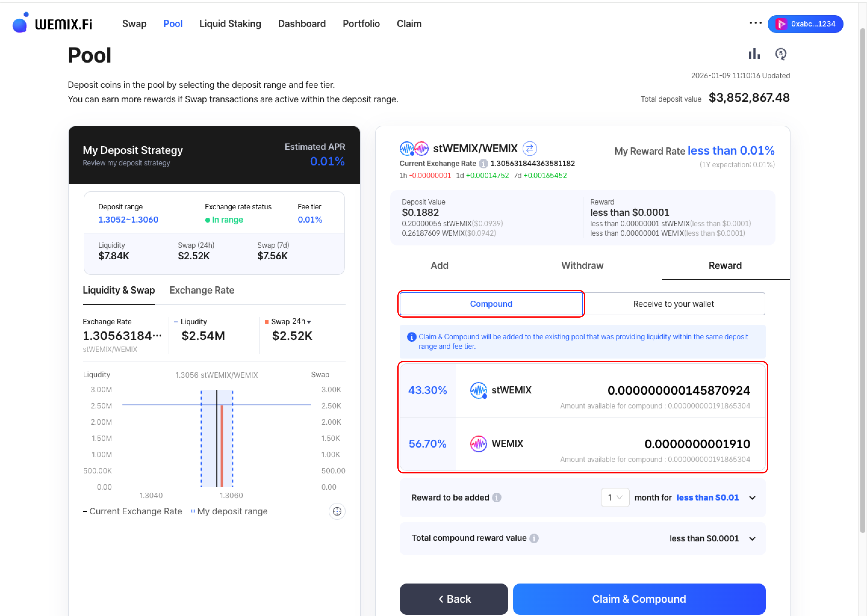This screenshot has height=616, width=867.
Task: Click Total compound reward value info icon
Action: pyautogui.click(x=534, y=538)
